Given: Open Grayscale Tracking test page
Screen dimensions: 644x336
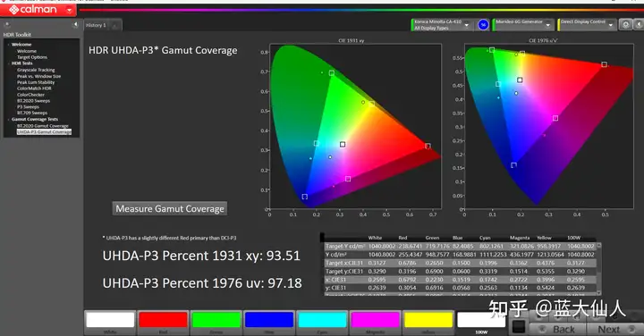Looking at the screenshot, I should 36,70.
